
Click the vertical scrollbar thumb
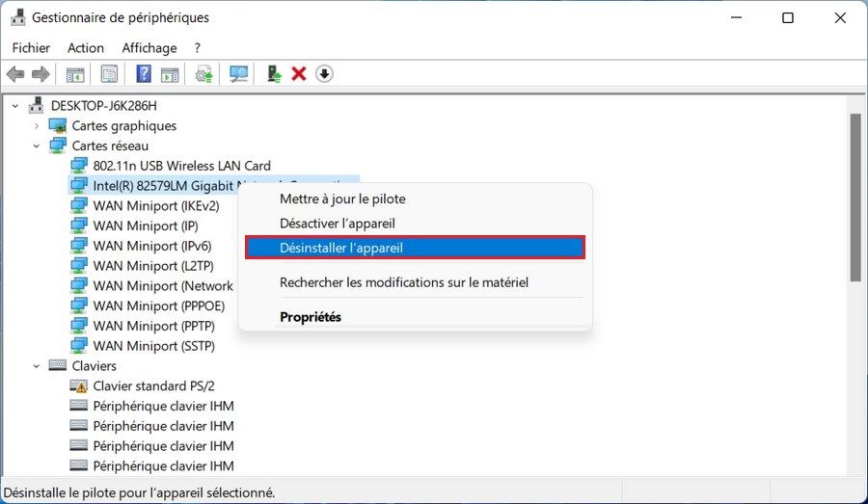tap(855, 199)
